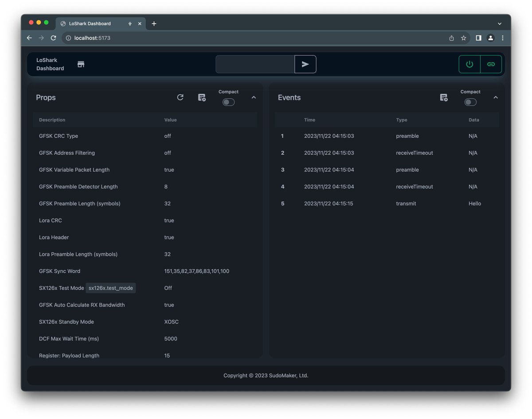
Task: Click the green link connection button
Action: tap(491, 64)
